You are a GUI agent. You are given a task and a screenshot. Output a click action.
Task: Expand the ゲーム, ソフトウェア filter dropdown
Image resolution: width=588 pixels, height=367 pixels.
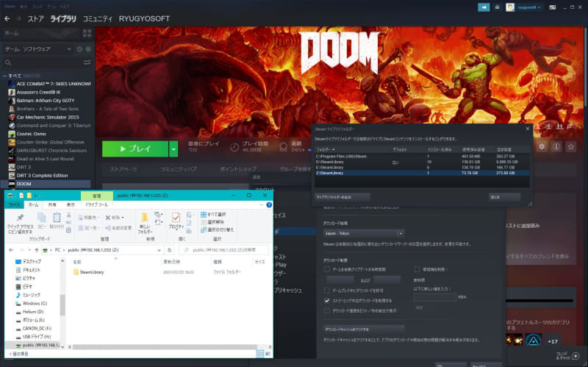37,49
